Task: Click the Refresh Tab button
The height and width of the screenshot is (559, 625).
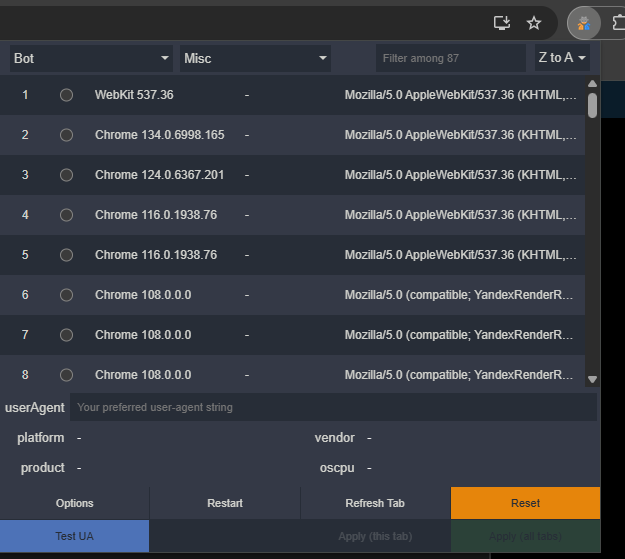Action: pyautogui.click(x=375, y=503)
